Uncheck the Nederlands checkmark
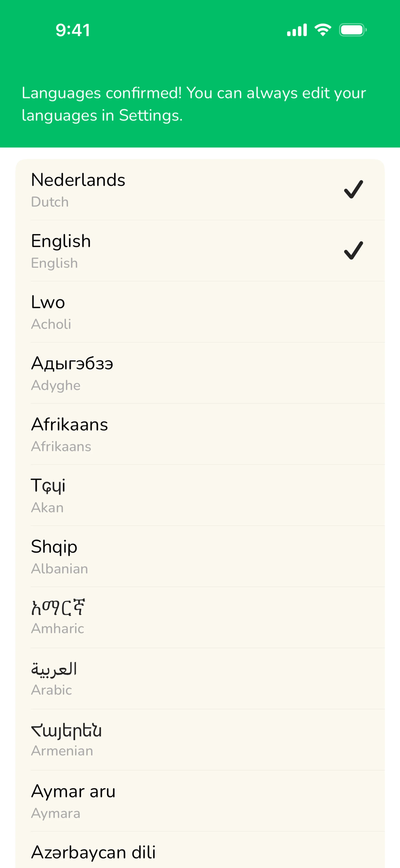Image resolution: width=400 pixels, height=868 pixels. point(353,189)
